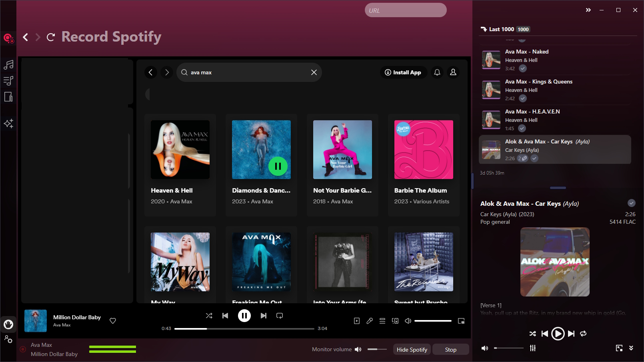Open the Now Playing view icon in Spotify
The height and width of the screenshot is (362, 644).
(x=357, y=321)
